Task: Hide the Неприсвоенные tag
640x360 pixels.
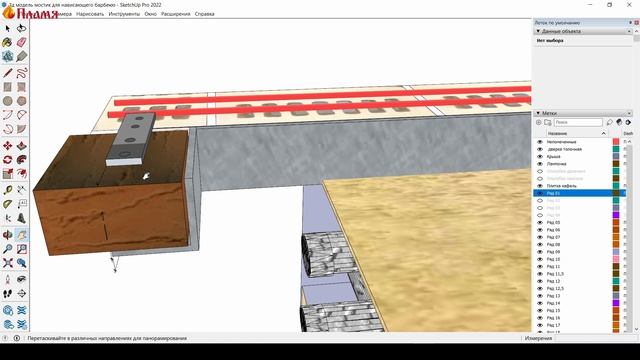Action: [540, 142]
